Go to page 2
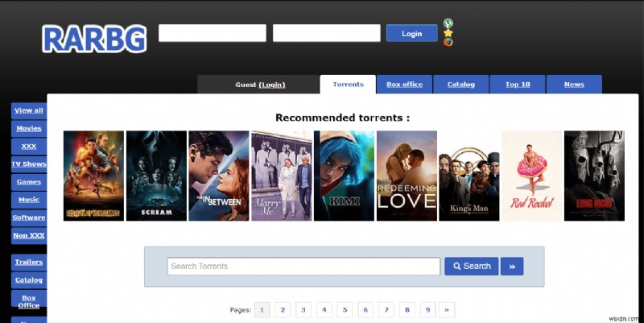The width and height of the screenshot is (644, 323). click(x=283, y=310)
